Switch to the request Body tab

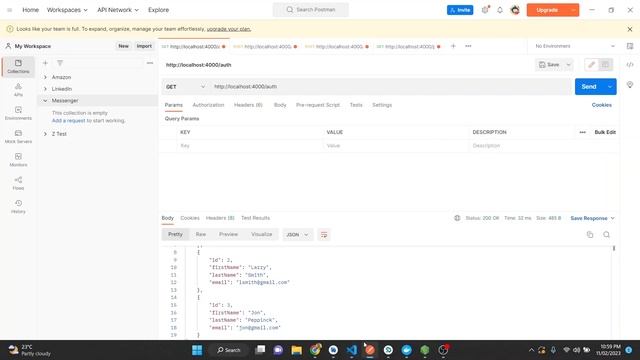click(x=280, y=105)
